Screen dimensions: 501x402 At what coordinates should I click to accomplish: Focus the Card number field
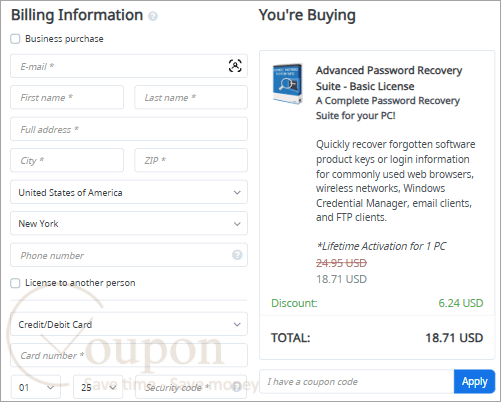click(129, 355)
